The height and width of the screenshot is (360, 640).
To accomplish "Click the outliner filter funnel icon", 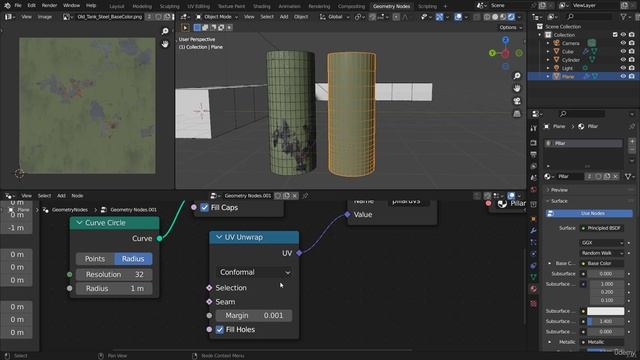I will (x=623, y=17).
